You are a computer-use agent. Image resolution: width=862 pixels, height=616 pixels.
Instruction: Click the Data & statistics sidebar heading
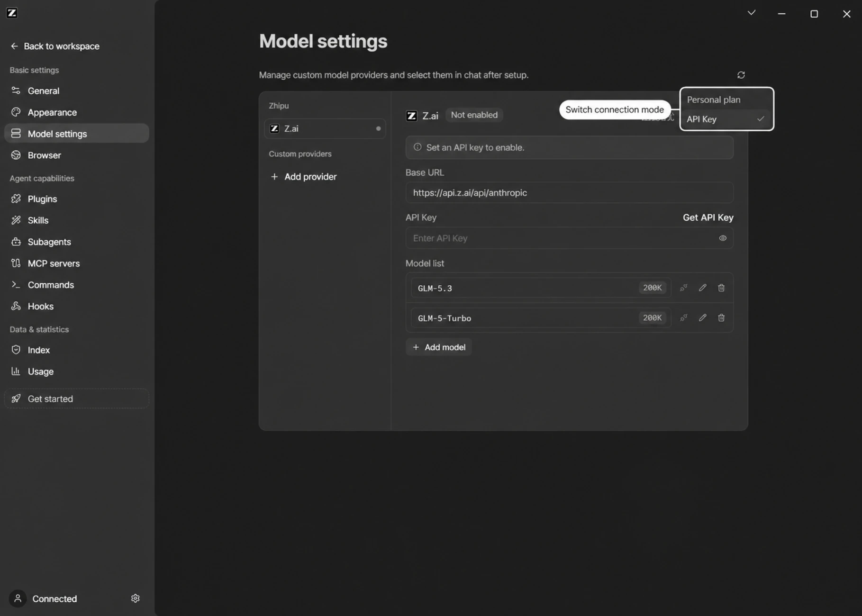(39, 329)
